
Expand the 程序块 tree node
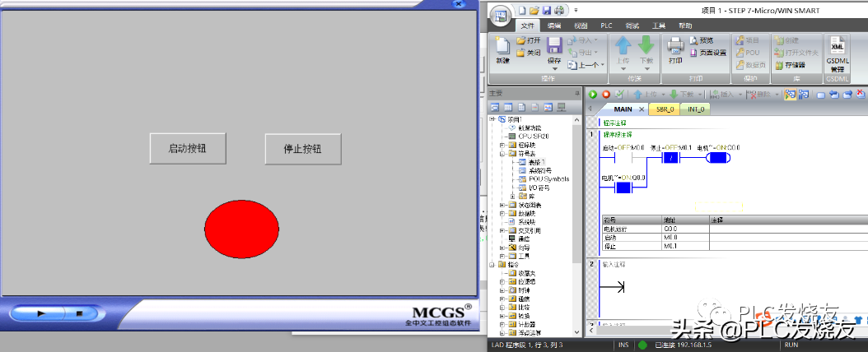coord(502,144)
